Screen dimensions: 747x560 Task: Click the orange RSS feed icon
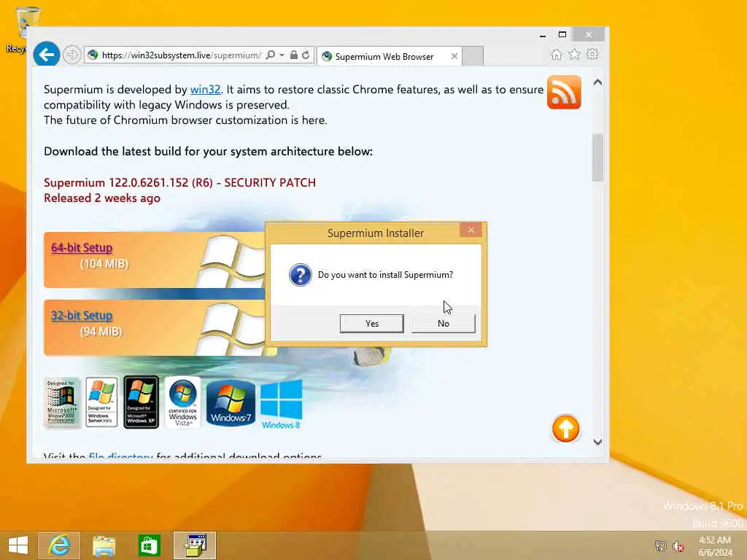pos(564,92)
